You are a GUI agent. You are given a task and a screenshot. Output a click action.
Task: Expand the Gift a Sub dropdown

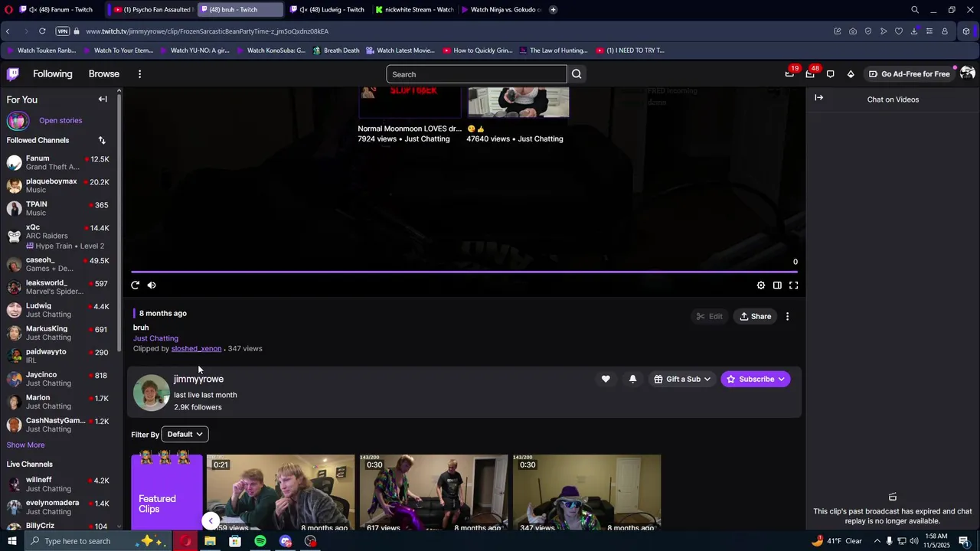coord(682,379)
